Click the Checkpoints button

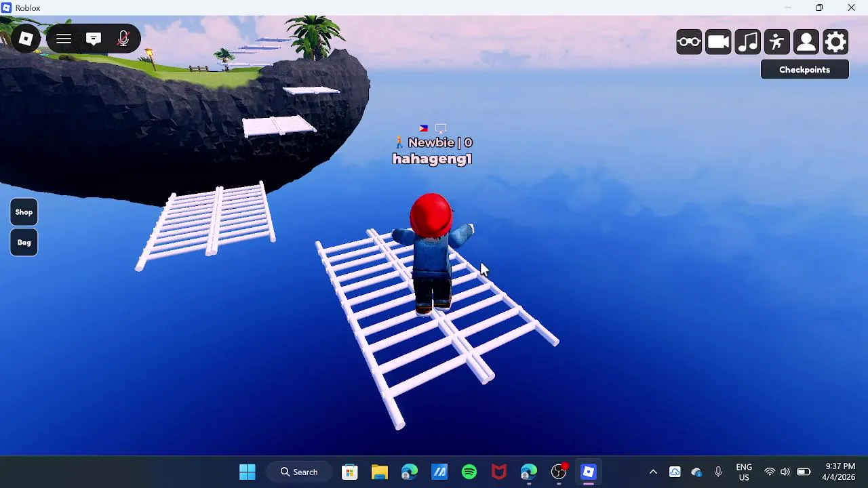(x=804, y=70)
